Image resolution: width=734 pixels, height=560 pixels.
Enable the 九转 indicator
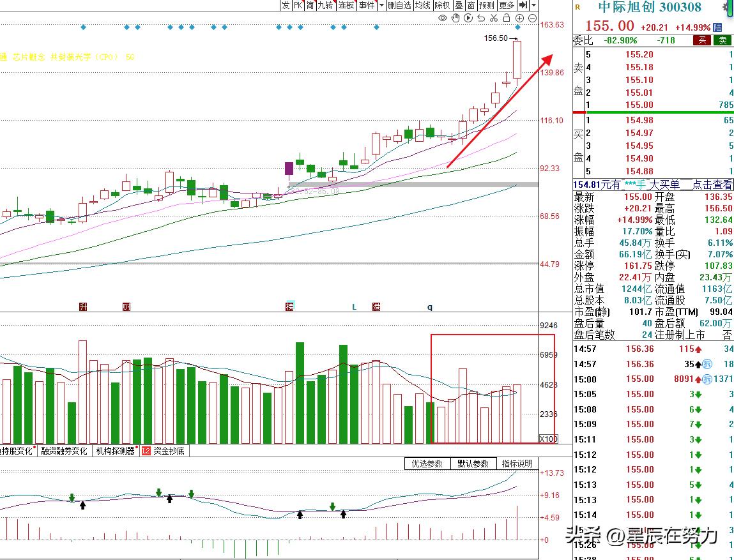coord(325,5)
